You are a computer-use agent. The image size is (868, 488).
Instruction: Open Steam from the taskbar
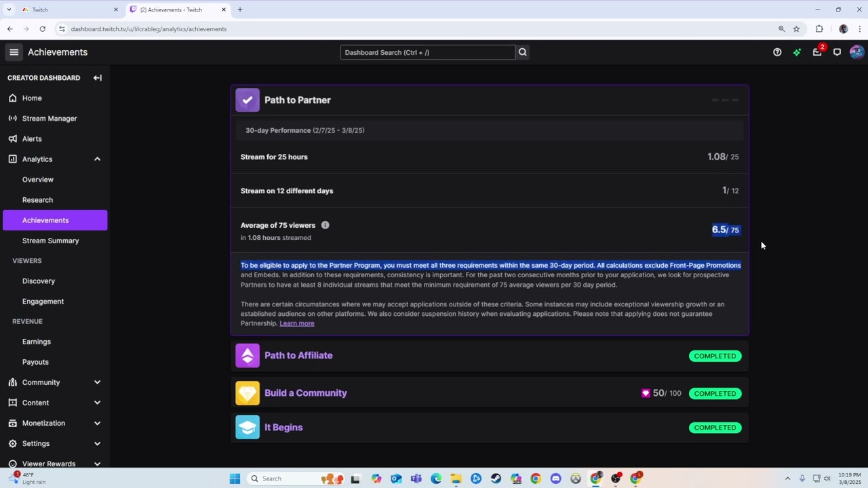click(x=496, y=479)
